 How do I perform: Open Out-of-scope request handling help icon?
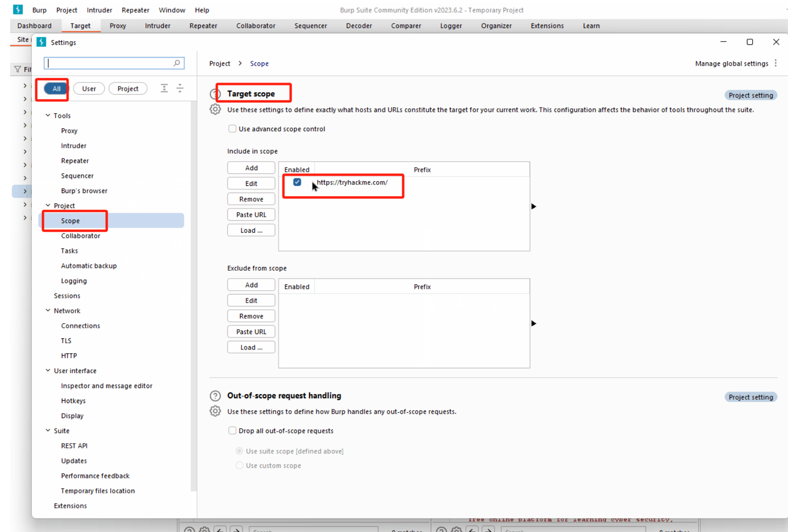tap(215, 396)
